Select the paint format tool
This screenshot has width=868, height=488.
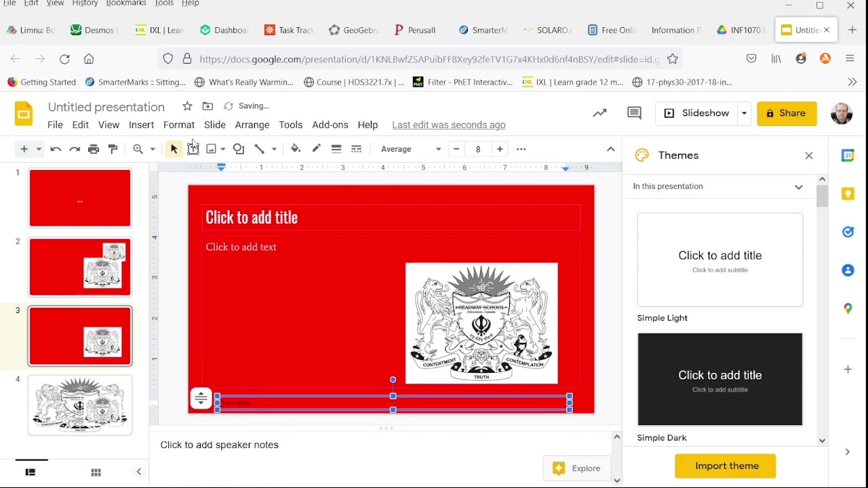(x=113, y=149)
